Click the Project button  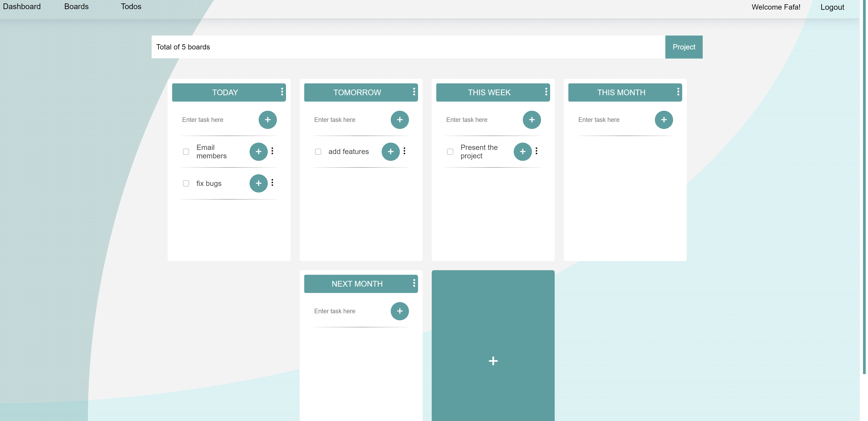point(684,47)
